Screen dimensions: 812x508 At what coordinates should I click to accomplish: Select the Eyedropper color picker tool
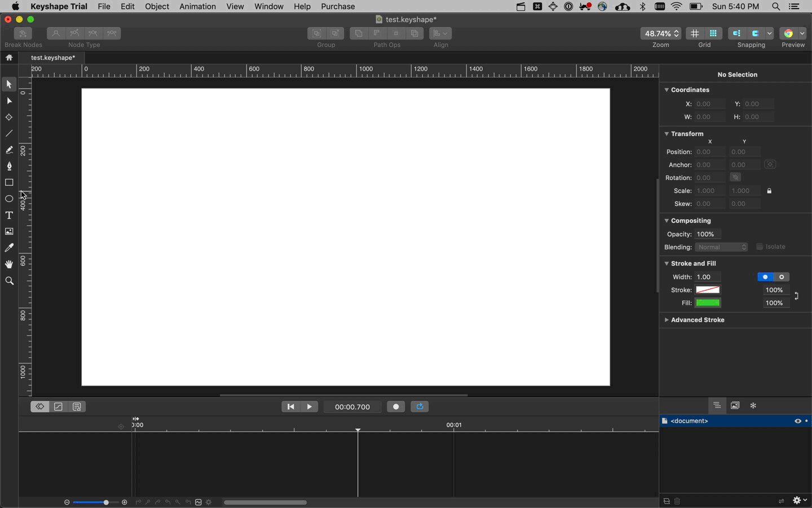click(x=9, y=248)
